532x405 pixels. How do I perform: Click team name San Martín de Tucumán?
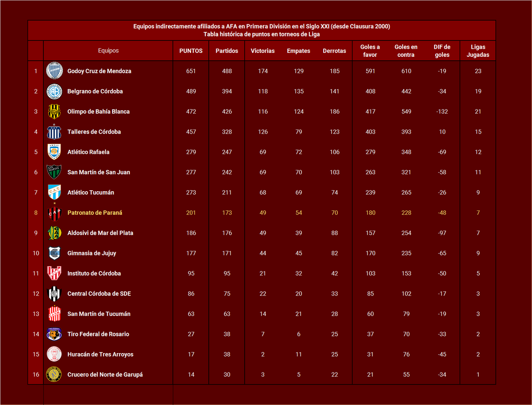pos(99,314)
